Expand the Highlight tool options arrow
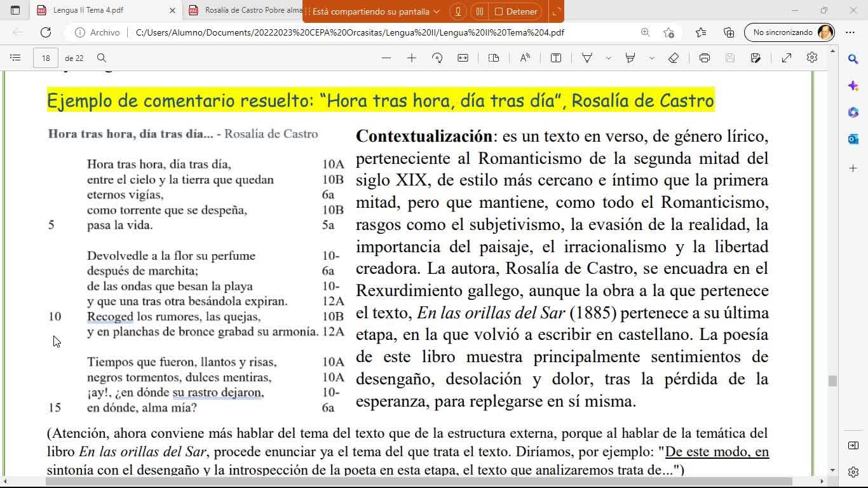The image size is (868, 488). tap(651, 58)
